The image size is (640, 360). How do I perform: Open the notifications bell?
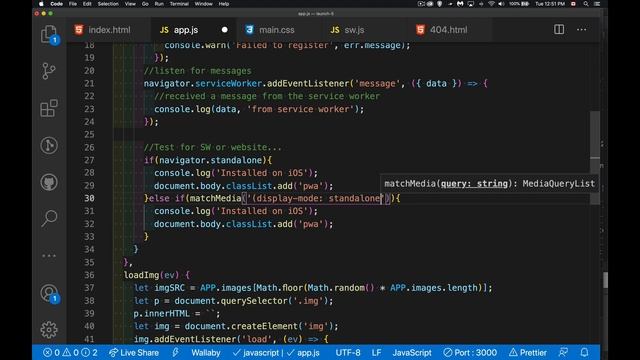[584, 353]
